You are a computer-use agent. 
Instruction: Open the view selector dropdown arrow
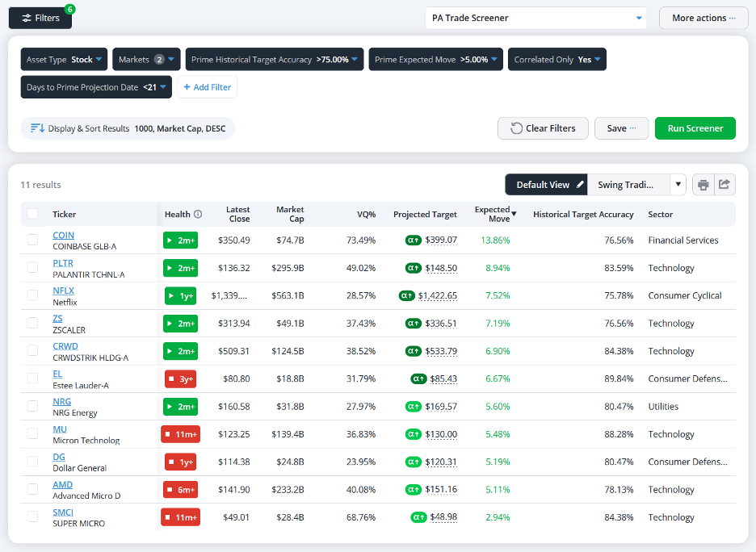(x=678, y=185)
